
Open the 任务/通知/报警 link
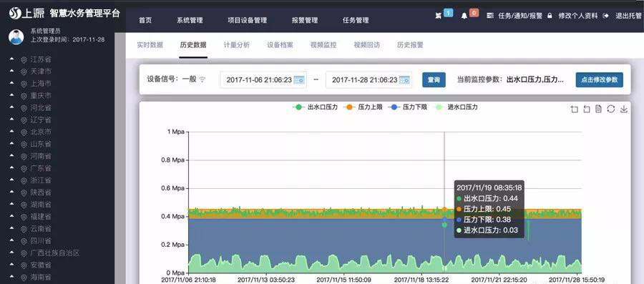520,16
